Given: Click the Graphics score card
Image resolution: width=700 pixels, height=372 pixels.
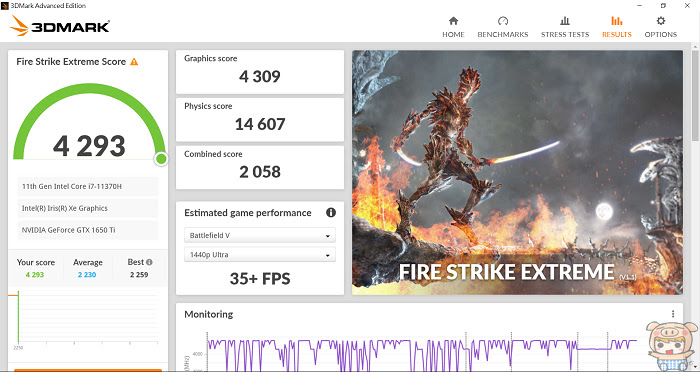Looking at the screenshot, I should click(x=260, y=72).
